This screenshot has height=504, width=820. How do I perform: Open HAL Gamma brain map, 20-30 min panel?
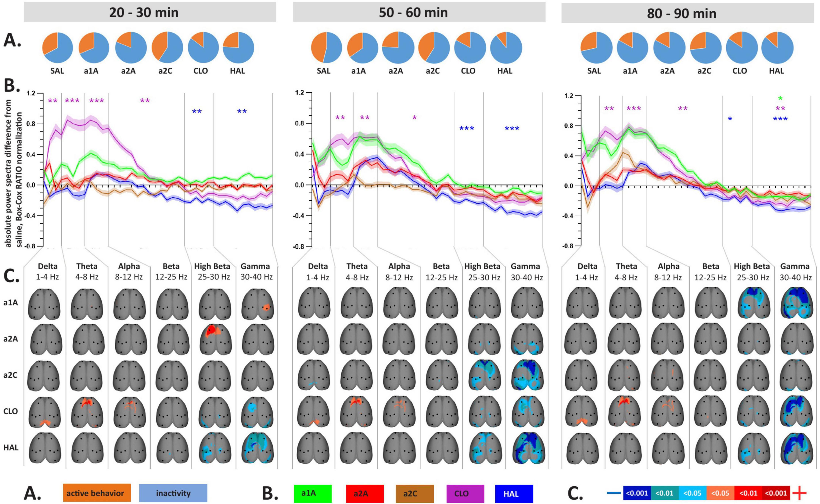coord(258,448)
